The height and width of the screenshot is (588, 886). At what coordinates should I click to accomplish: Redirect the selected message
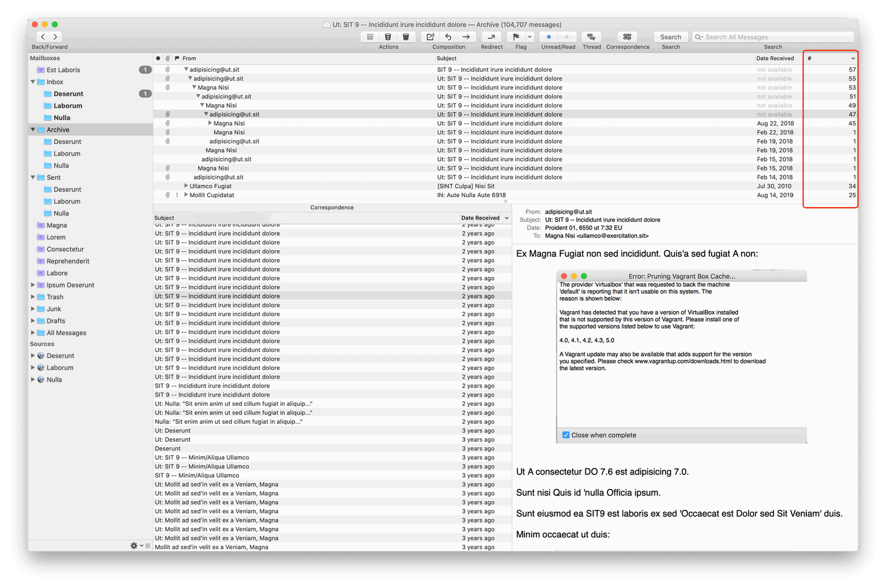tap(492, 37)
